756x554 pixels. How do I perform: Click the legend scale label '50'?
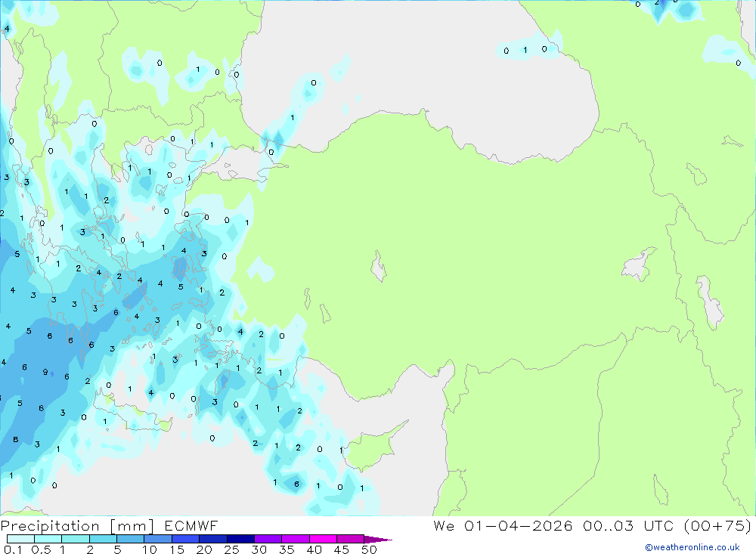(369, 549)
